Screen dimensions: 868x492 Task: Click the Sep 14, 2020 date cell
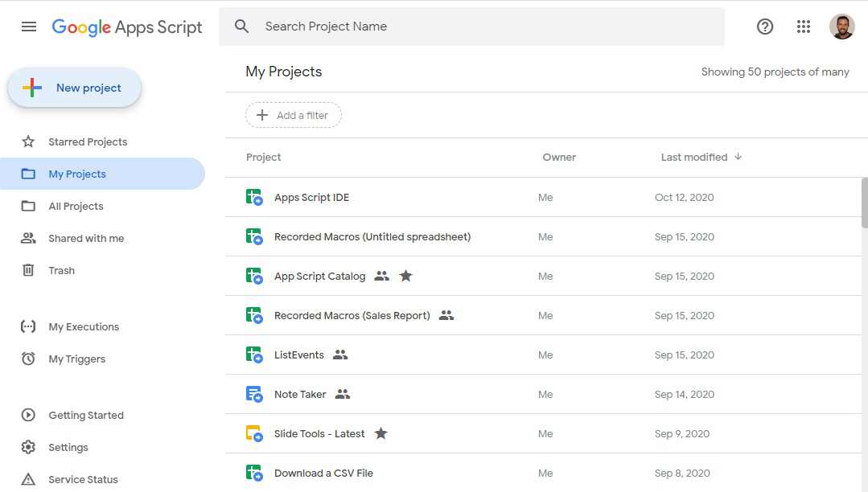(685, 394)
